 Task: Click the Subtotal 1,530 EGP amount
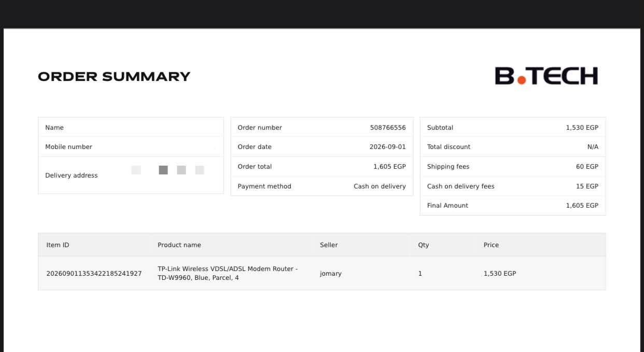point(582,128)
